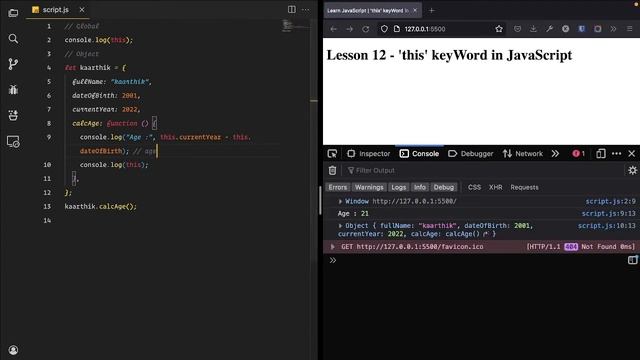This screenshot has height=360, width=640.
Task: Click the Filter Output field
Action: pos(484,170)
